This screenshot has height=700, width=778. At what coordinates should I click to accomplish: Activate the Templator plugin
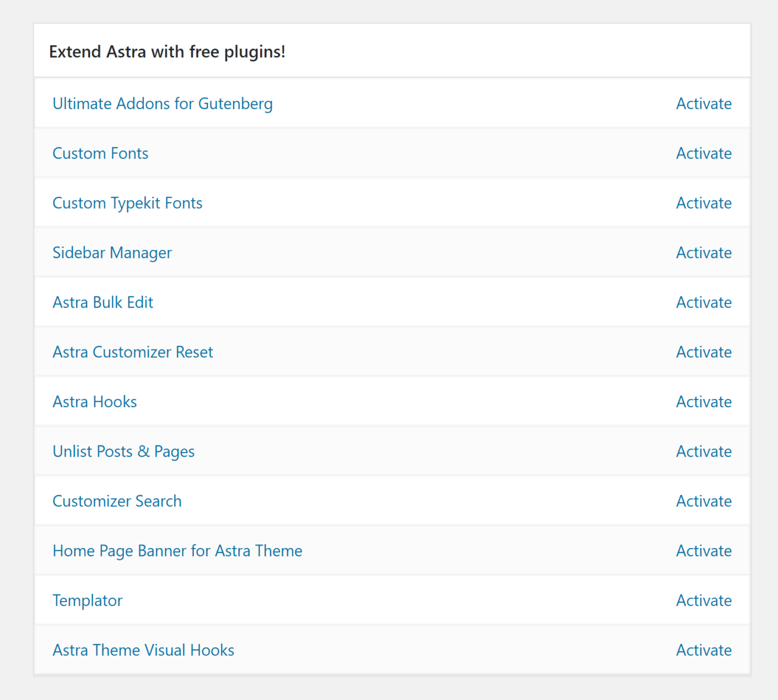[704, 600]
